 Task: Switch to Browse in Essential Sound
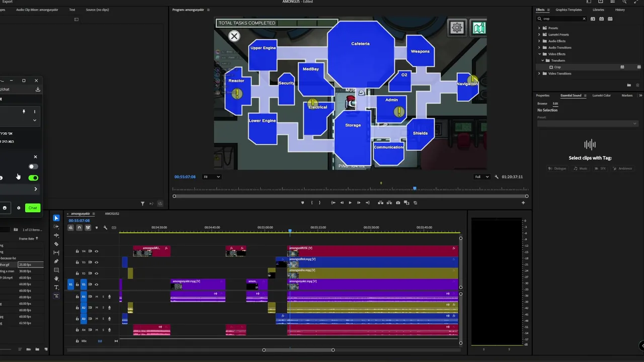[x=542, y=104]
